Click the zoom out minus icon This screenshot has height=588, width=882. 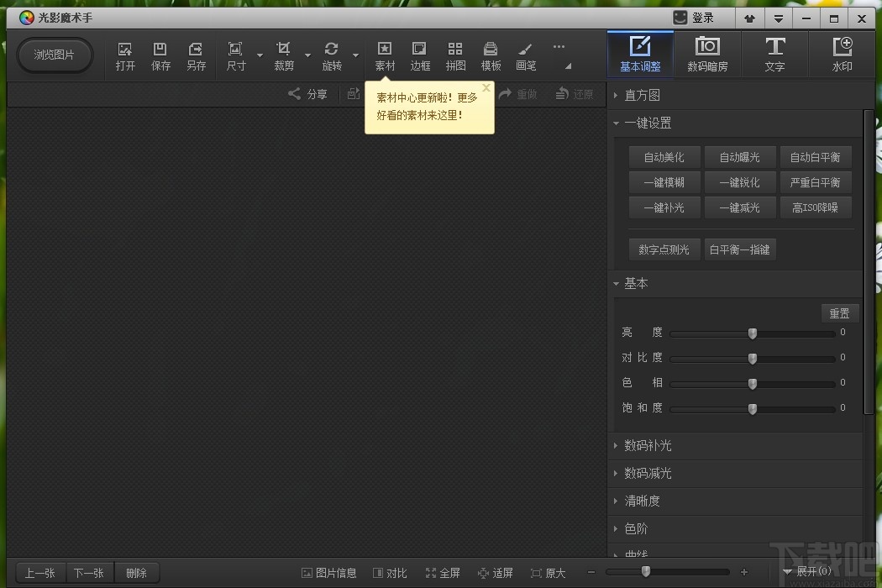pyautogui.click(x=591, y=572)
